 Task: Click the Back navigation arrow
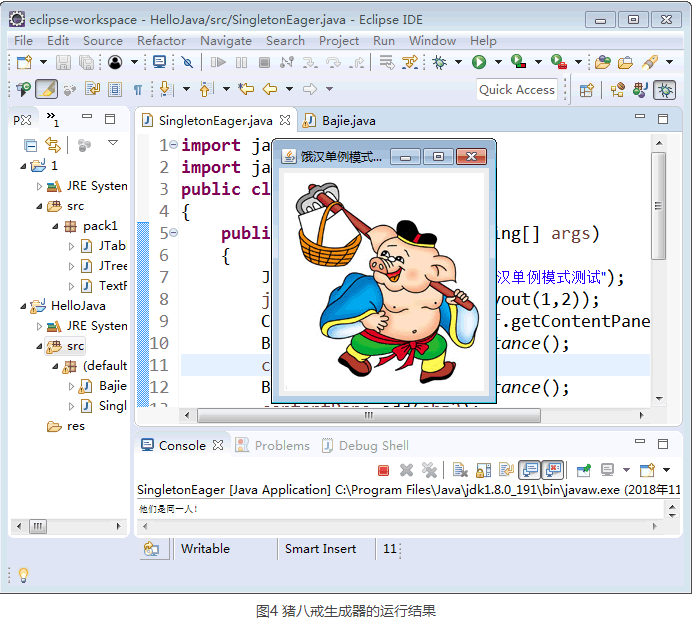click(270, 89)
